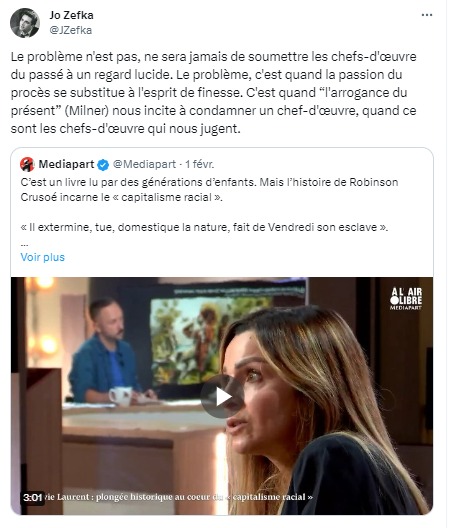Click the À l'air libre logo watermark
The image size is (456, 528).
pyautogui.click(x=406, y=298)
